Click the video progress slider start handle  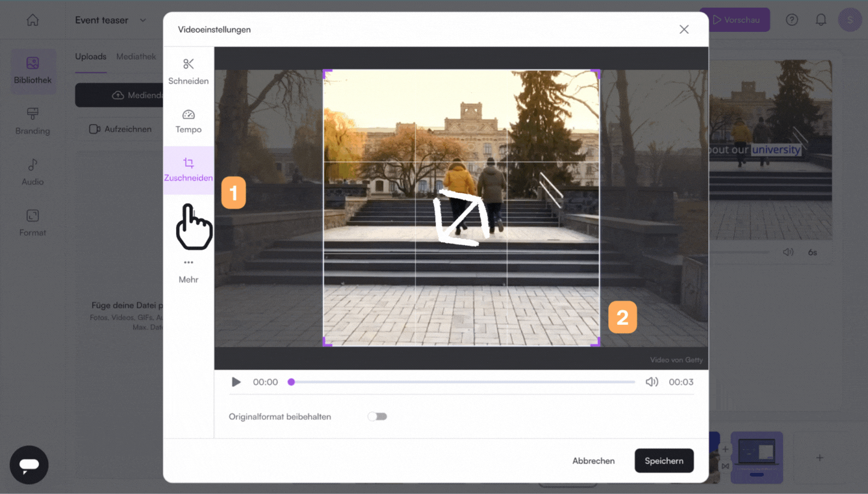(291, 382)
